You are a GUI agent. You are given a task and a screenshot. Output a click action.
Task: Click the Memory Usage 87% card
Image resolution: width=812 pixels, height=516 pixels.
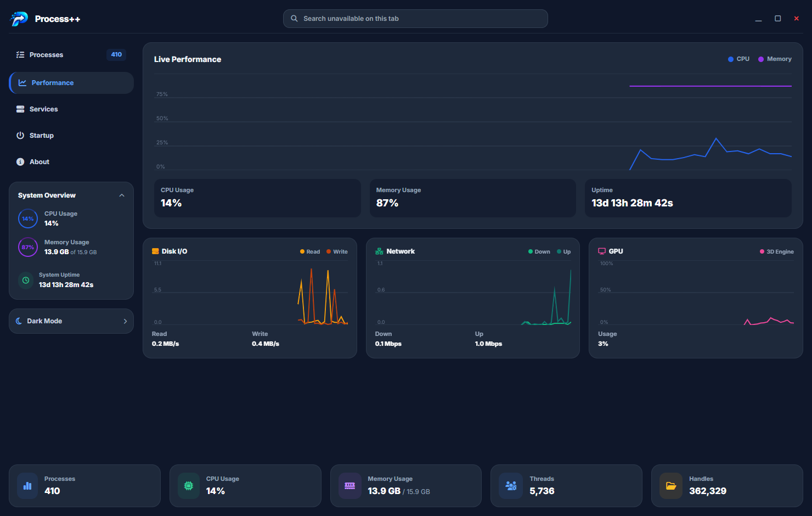473,198
